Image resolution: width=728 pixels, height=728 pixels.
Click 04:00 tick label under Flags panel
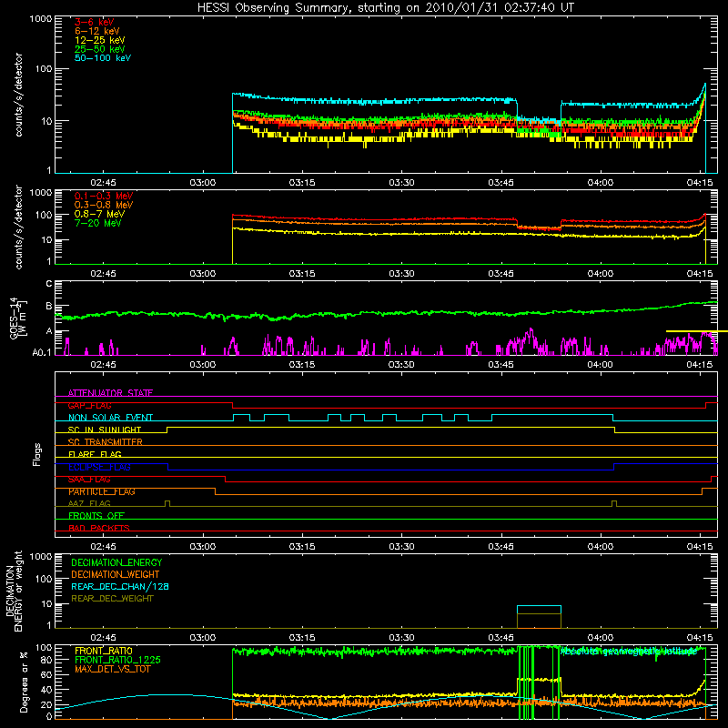tap(601, 547)
